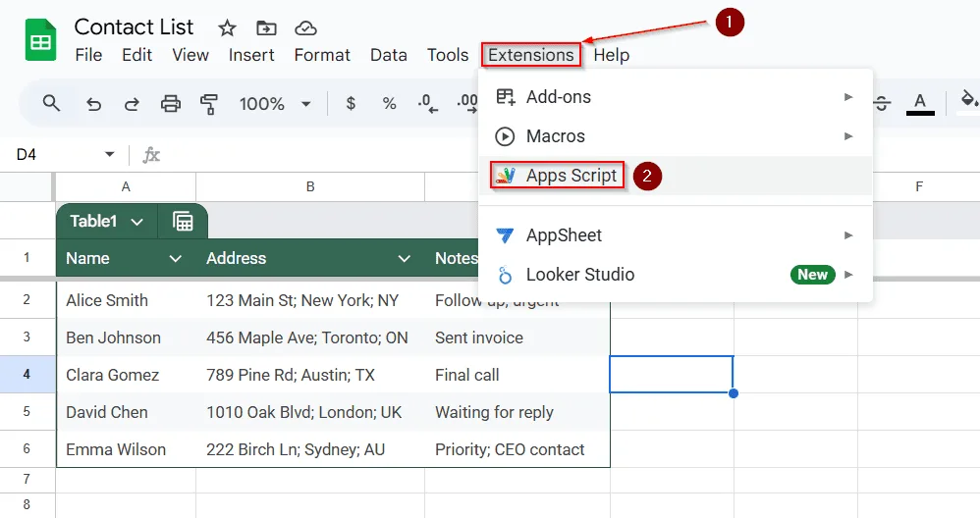Viewport: 980px width, 518px height.
Task: Redo the last action
Action: (x=132, y=104)
